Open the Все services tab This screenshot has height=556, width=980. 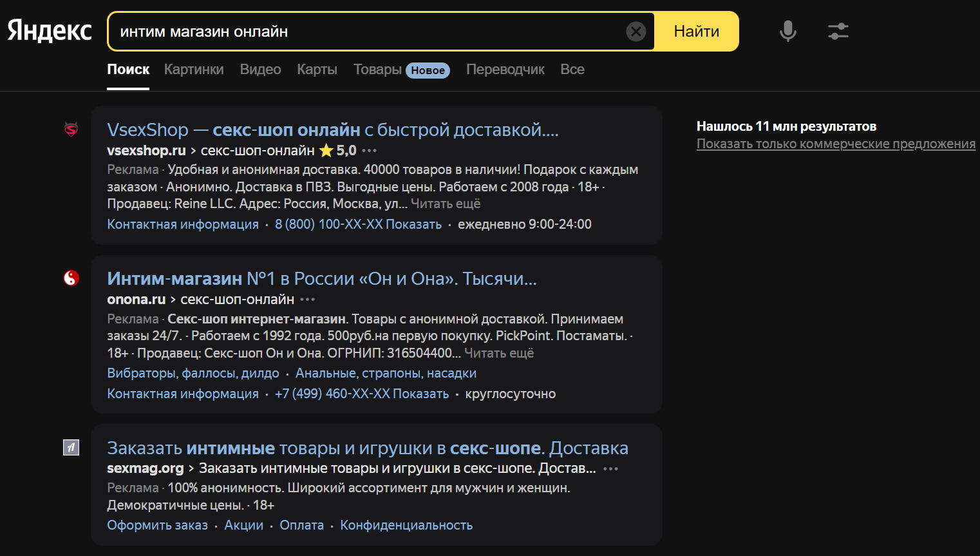(x=572, y=70)
